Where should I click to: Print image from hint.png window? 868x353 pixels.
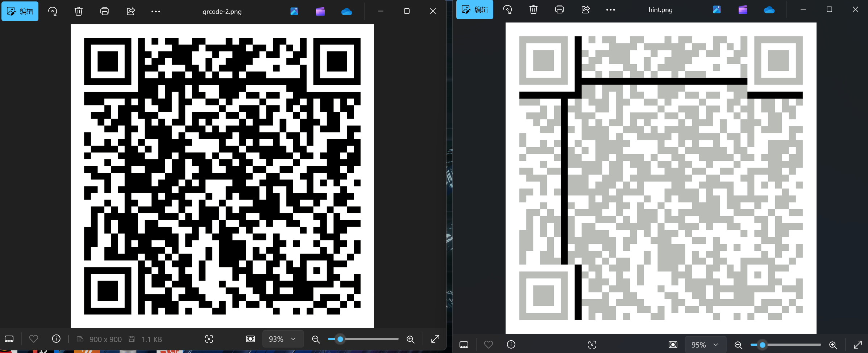tap(560, 9)
